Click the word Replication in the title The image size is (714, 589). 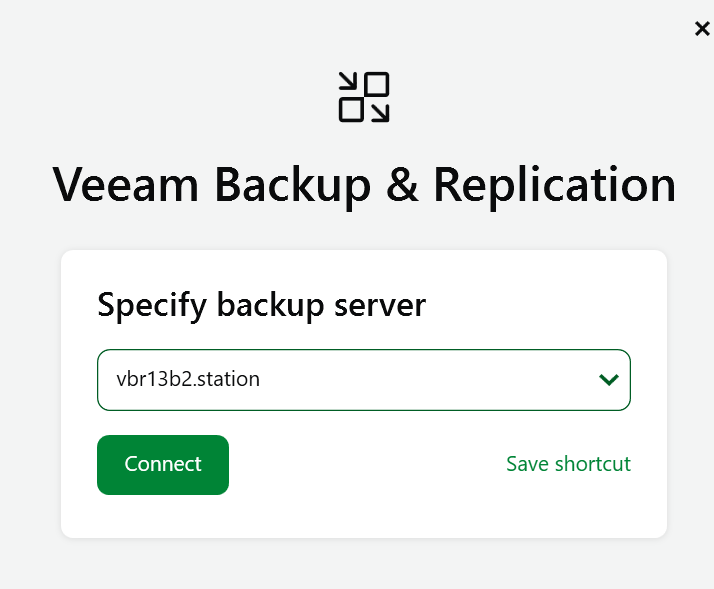[554, 185]
